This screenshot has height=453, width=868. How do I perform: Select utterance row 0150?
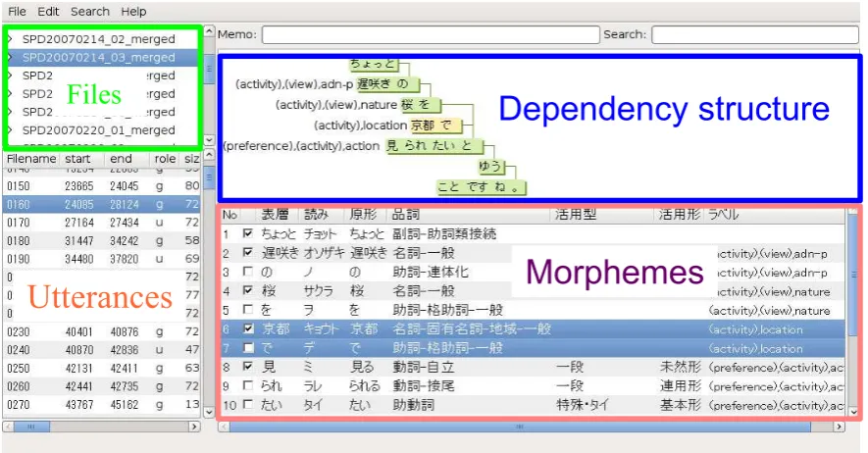pyautogui.click(x=102, y=186)
